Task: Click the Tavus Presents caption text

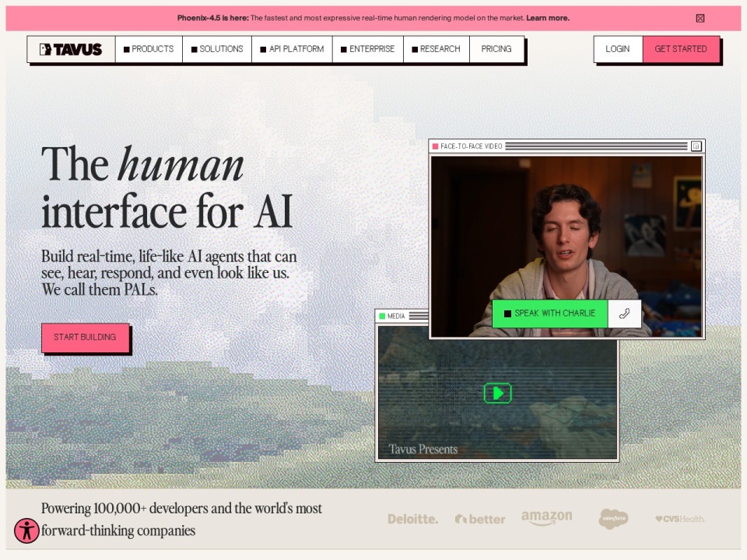Action: click(x=423, y=450)
